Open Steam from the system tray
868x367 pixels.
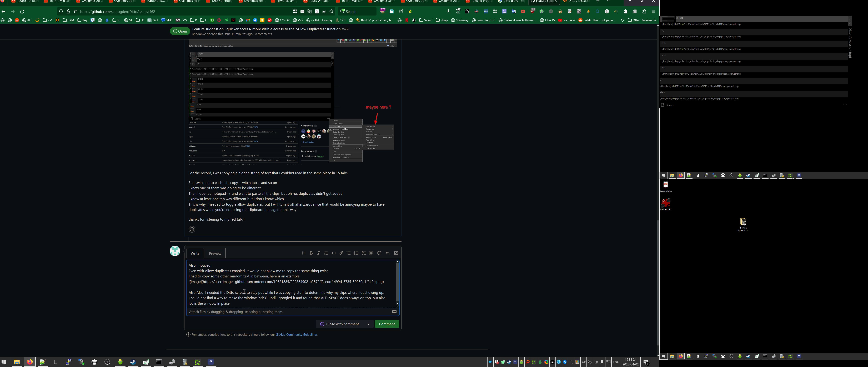coord(509,362)
